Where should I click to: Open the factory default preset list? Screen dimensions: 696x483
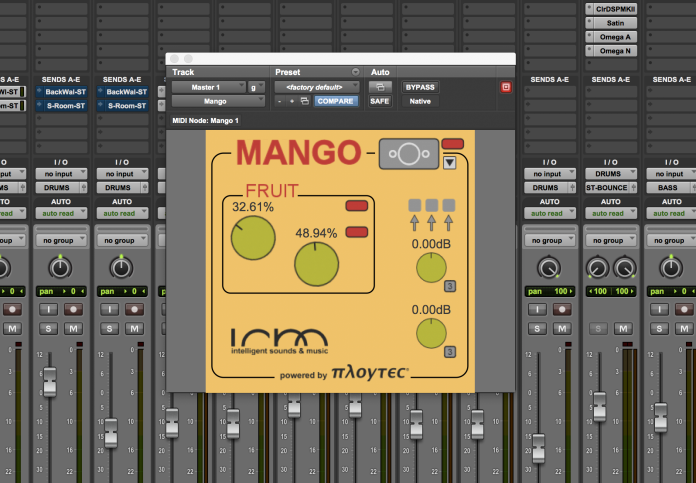click(317, 87)
